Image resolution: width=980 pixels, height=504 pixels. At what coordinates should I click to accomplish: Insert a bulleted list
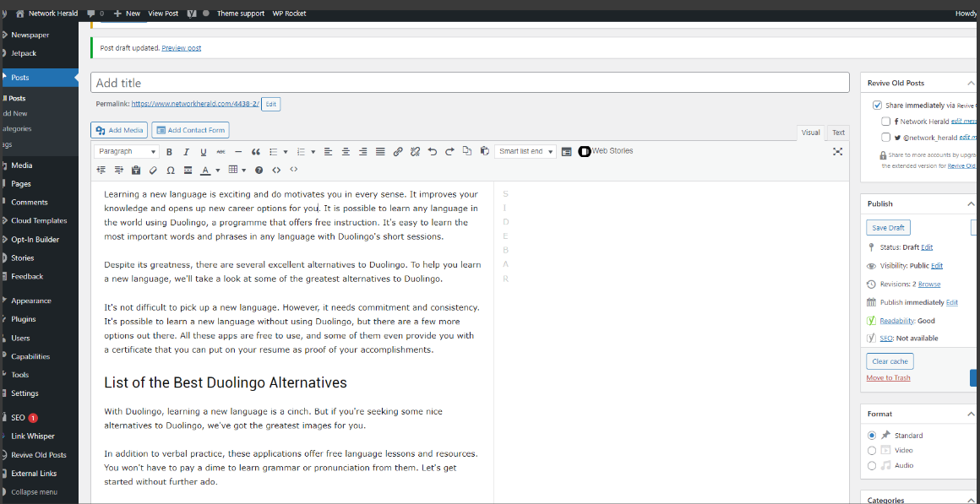point(273,151)
